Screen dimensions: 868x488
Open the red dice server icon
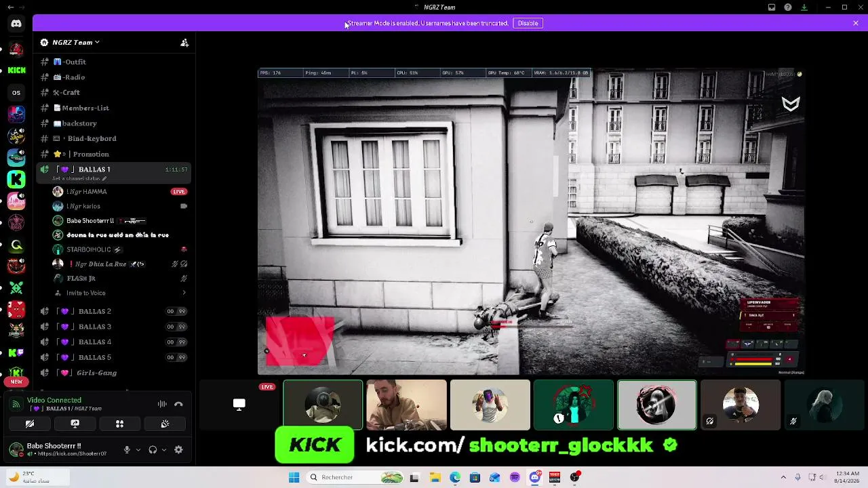(16, 310)
